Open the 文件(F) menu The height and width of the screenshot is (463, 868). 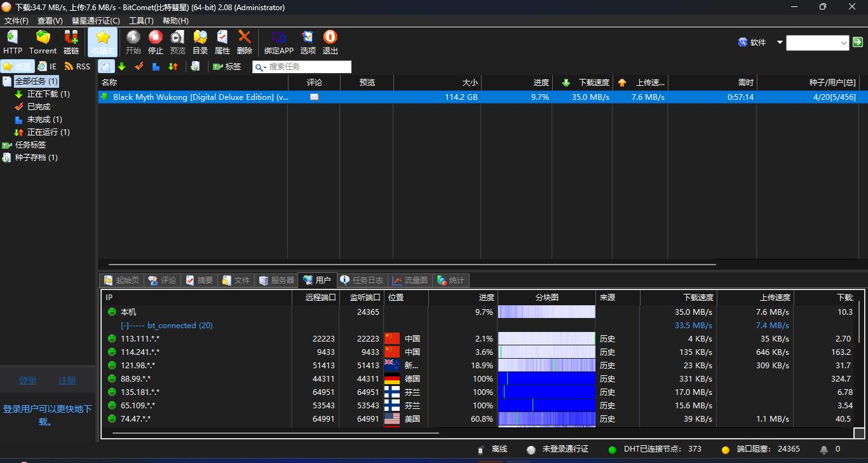17,21
